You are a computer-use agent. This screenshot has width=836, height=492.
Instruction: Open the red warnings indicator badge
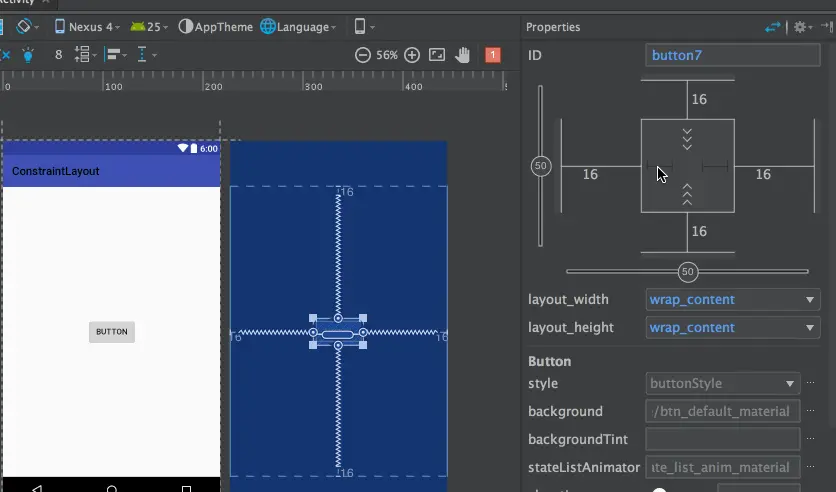492,55
